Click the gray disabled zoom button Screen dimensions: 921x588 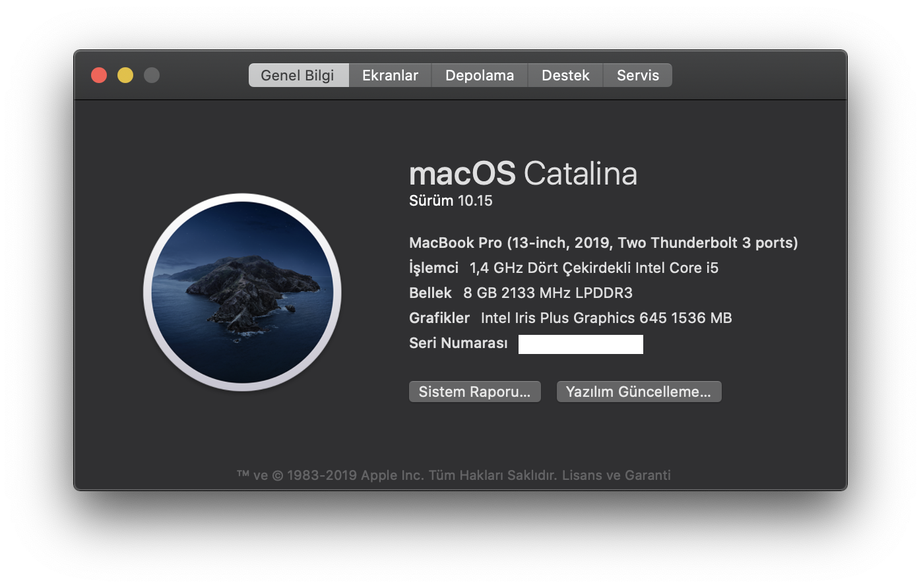coord(152,75)
